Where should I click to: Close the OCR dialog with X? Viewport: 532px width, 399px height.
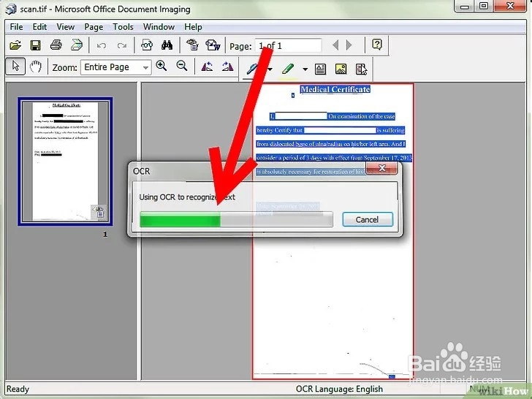[381, 167]
